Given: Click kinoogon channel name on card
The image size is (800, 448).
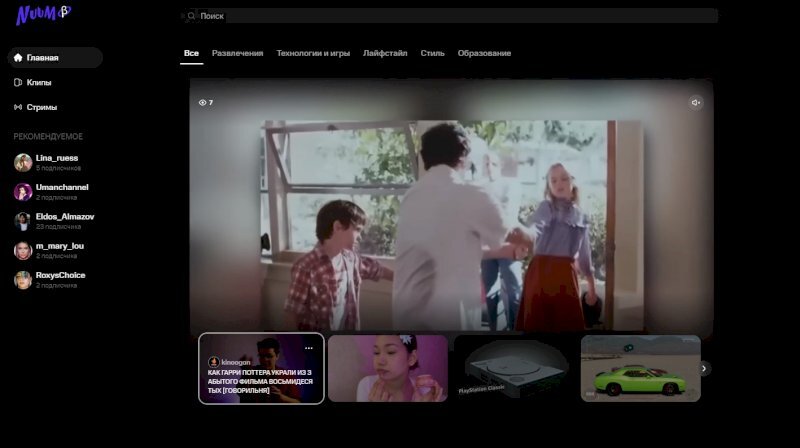Looking at the screenshot, I should tap(236, 362).
